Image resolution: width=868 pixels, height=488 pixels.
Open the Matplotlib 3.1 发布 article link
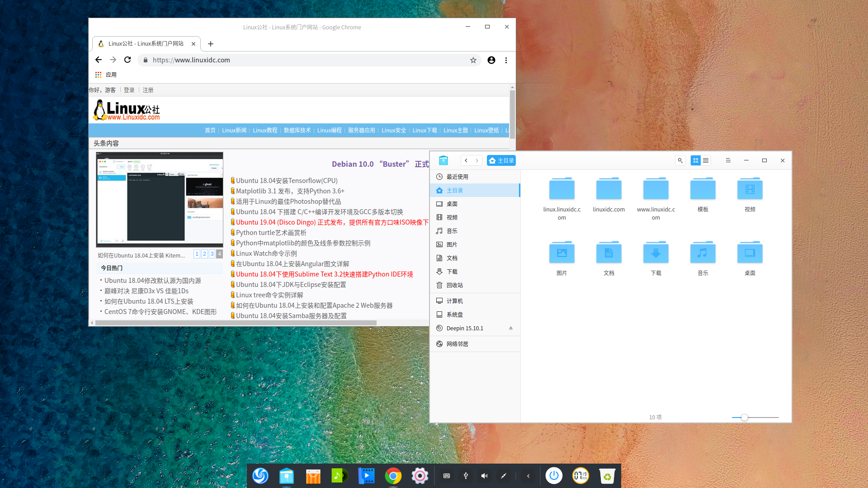point(290,191)
